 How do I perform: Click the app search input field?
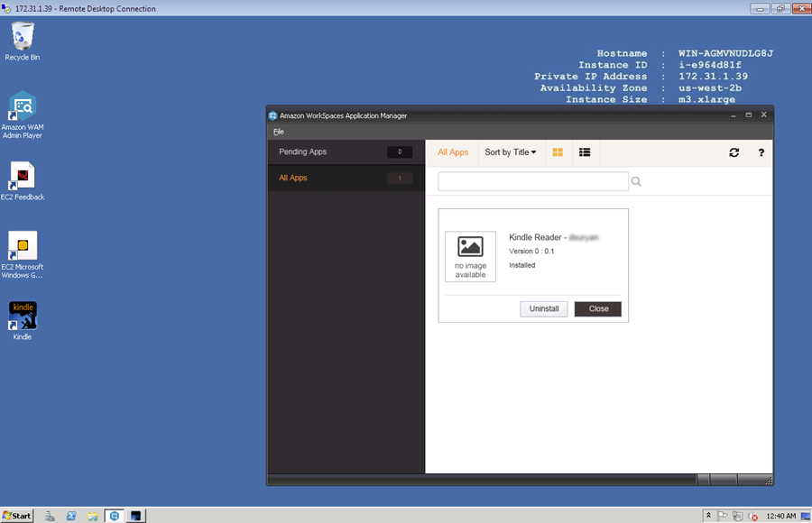coord(532,181)
